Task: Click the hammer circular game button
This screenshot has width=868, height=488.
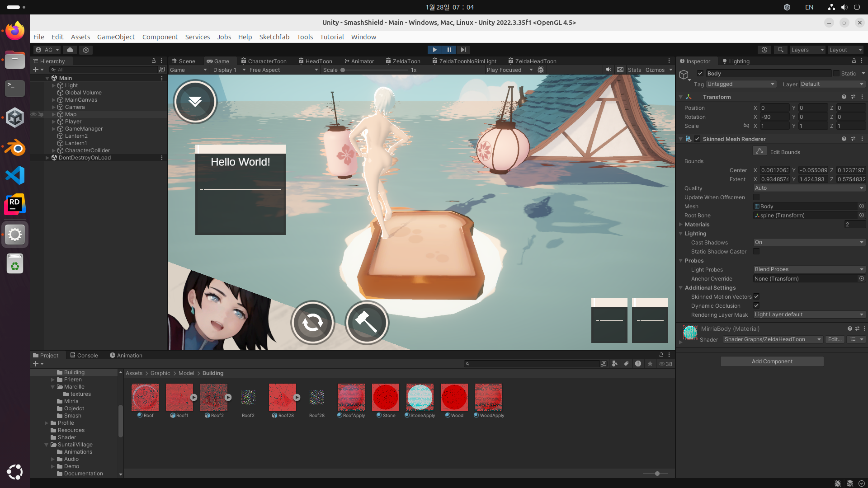Action: click(367, 323)
